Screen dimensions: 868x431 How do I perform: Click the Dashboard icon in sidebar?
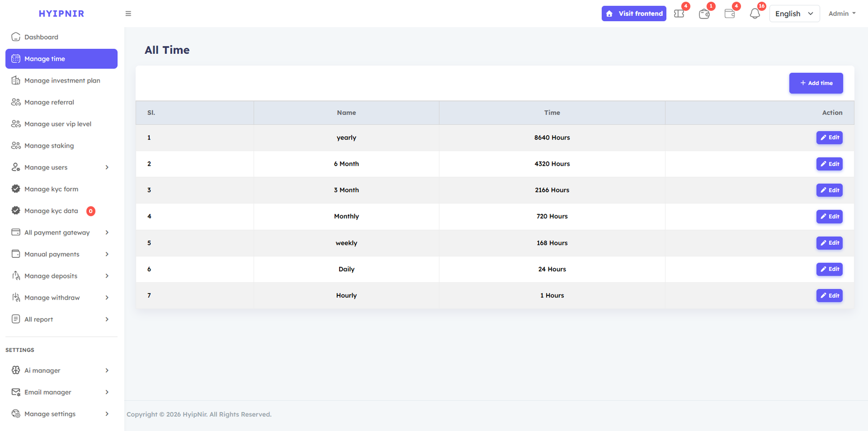pyautogui.click(x=16, y=37)
